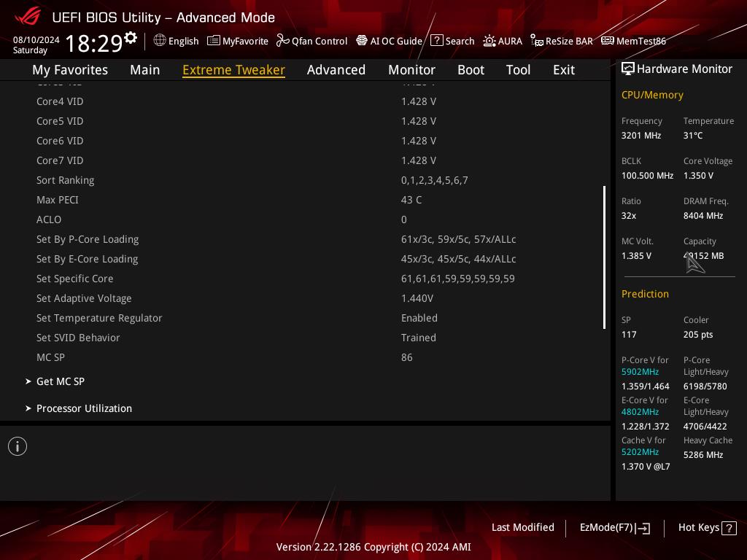Click the 1.440V adaptive voltage value
Viewport: 747px width, 560px height.
[x=417, y=298]
